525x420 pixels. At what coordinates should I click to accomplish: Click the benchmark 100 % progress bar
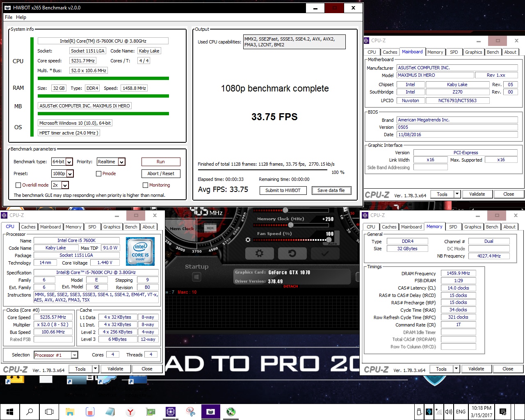(x=262, y=170)
